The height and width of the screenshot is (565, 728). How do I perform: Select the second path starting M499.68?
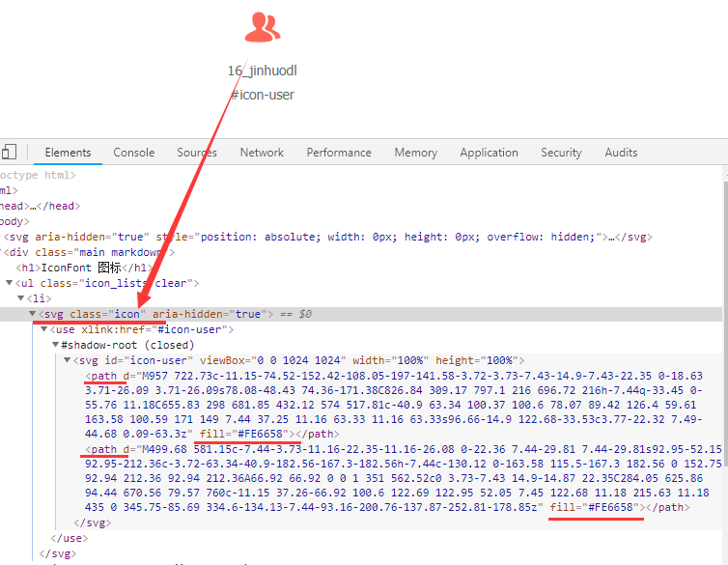tap(403, 478)
